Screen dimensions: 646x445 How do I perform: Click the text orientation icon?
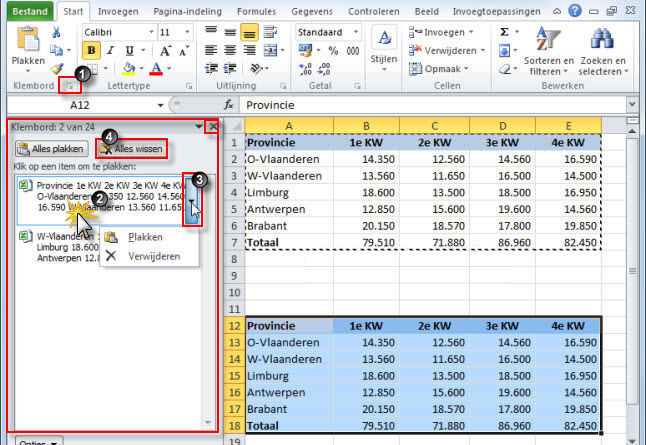click(257, 68)
